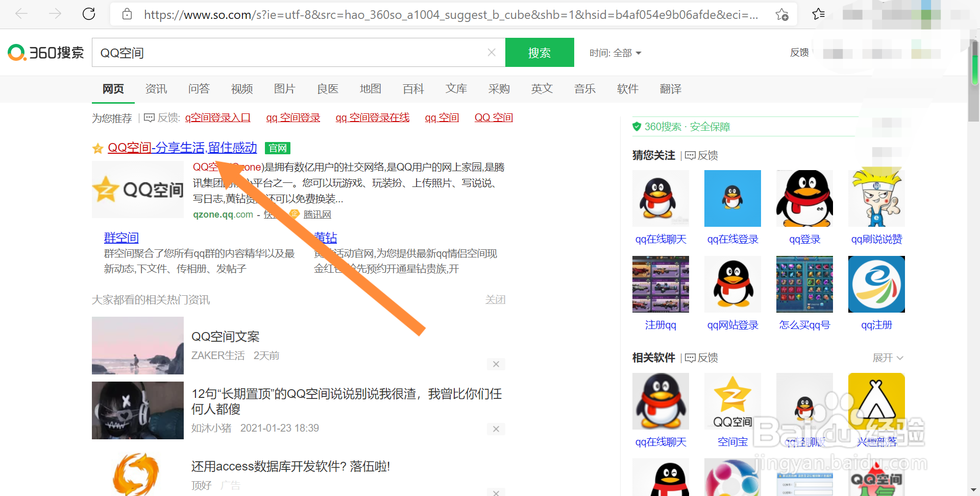Click the 怎么买qq号 image tile
980x496 pixels.
click(804, 284)
